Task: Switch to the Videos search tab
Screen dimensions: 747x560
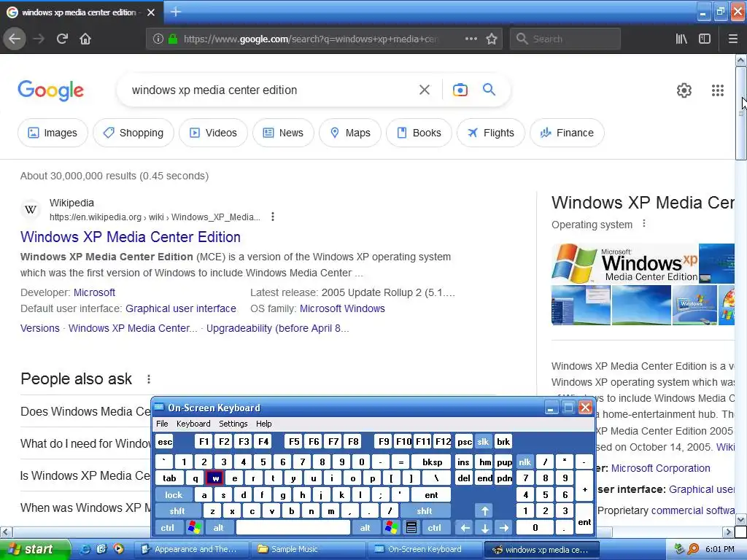Action: pos(214,133)
